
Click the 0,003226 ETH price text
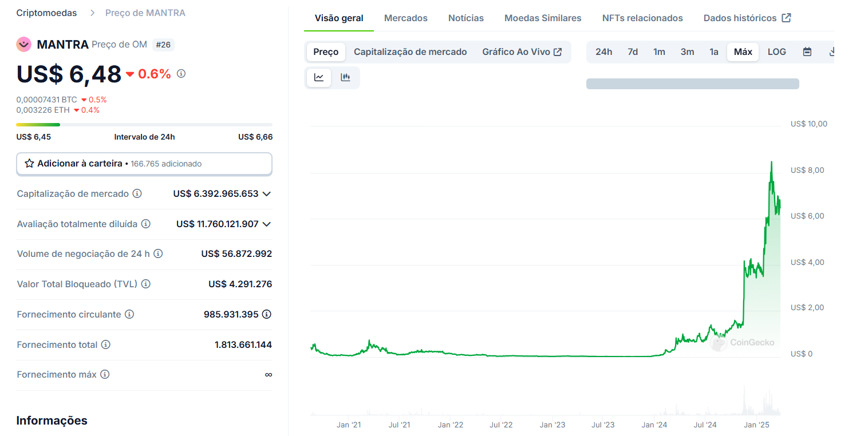tap(43, 110)
